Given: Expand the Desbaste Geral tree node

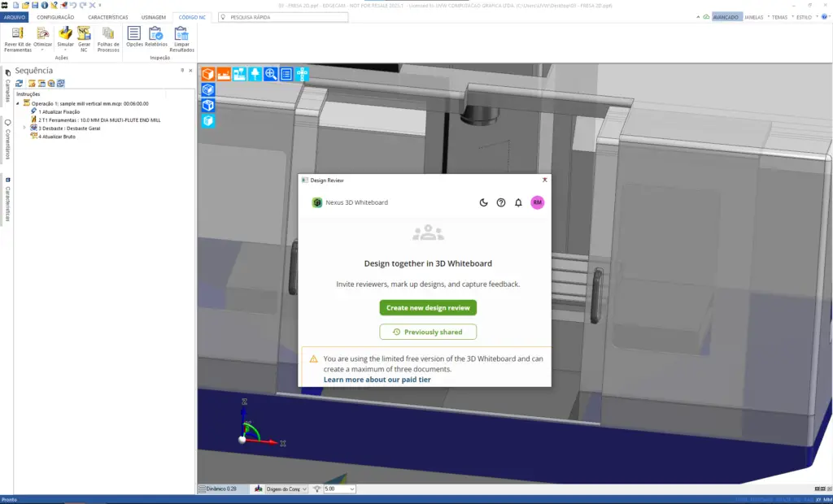Looking at the screenshot, I should [x=24, y=128].
